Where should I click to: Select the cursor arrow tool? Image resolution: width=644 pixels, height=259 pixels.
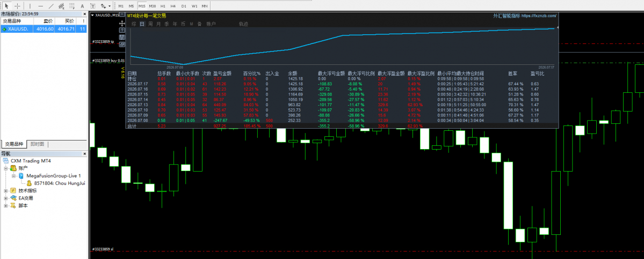point(6,6)
